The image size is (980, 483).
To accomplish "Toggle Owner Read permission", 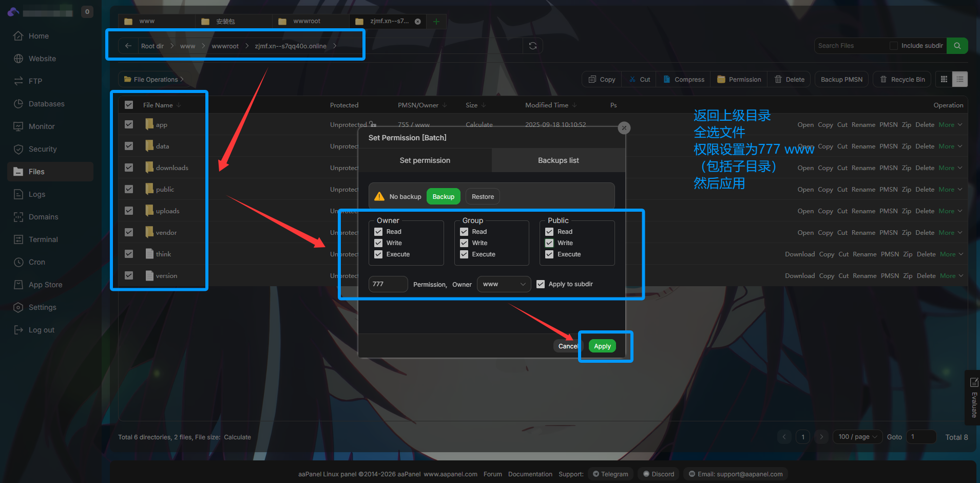I will (378, 232).
